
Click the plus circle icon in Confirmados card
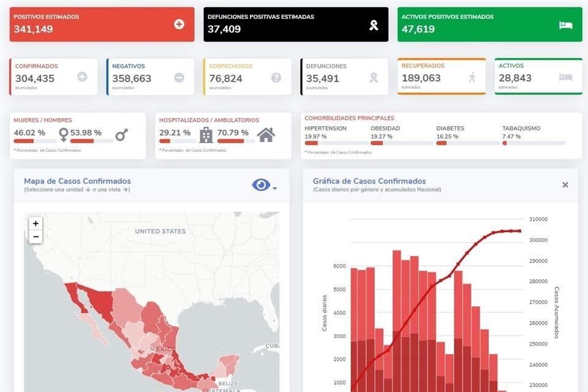coord(82,77)
